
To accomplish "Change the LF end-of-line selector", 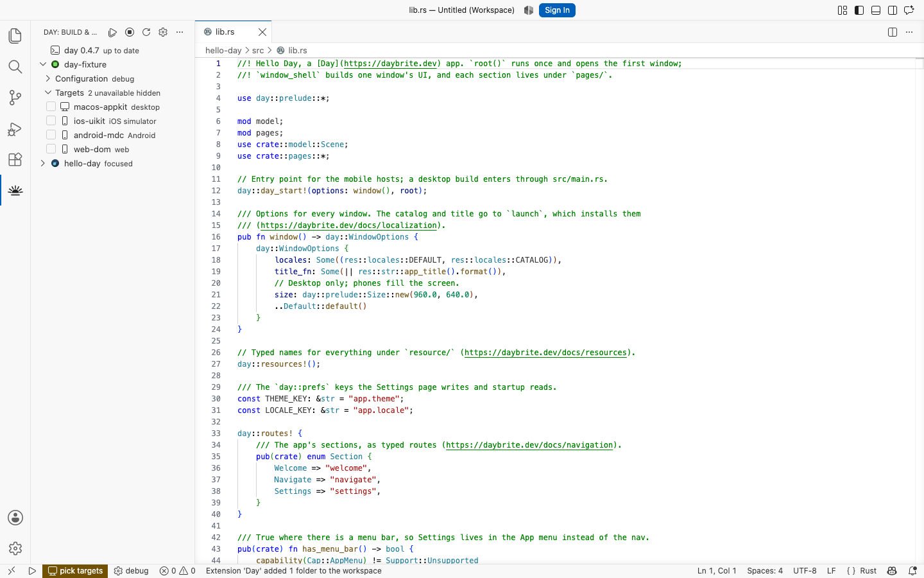I will point(831,570).
